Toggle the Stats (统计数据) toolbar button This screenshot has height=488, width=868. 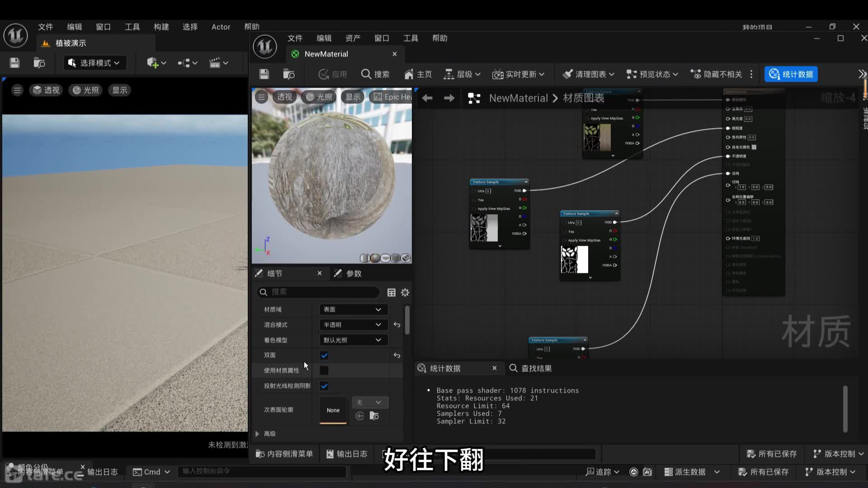(791, 74)
